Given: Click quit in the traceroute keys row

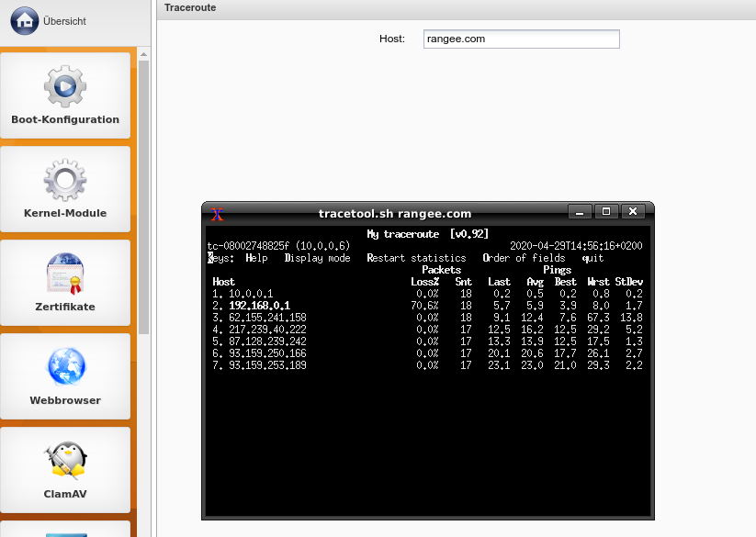Looking at the screenshot, I should pyautogui.click(x=592, y=258).
